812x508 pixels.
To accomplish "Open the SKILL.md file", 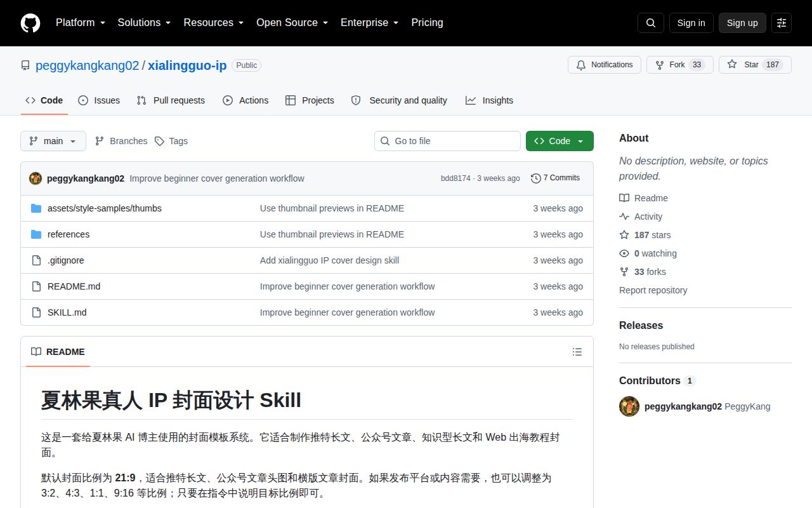I will coord(67,312).
